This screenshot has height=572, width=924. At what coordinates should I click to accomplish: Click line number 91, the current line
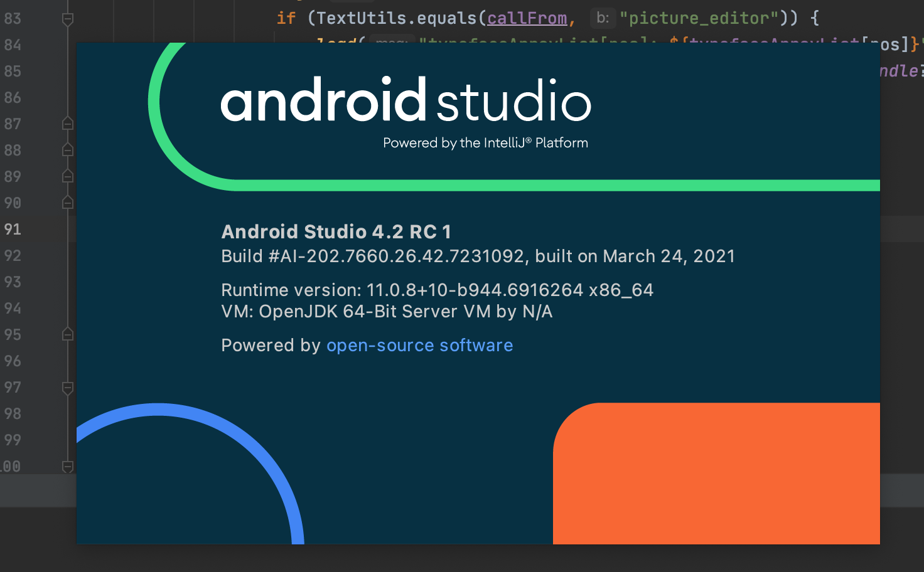13,229
